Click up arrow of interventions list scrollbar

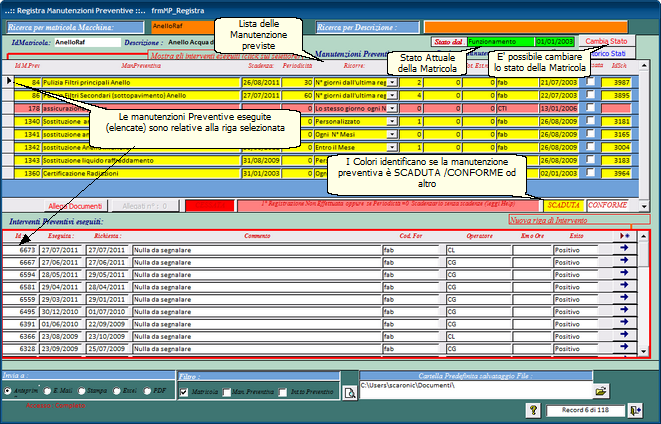[643, 236]
